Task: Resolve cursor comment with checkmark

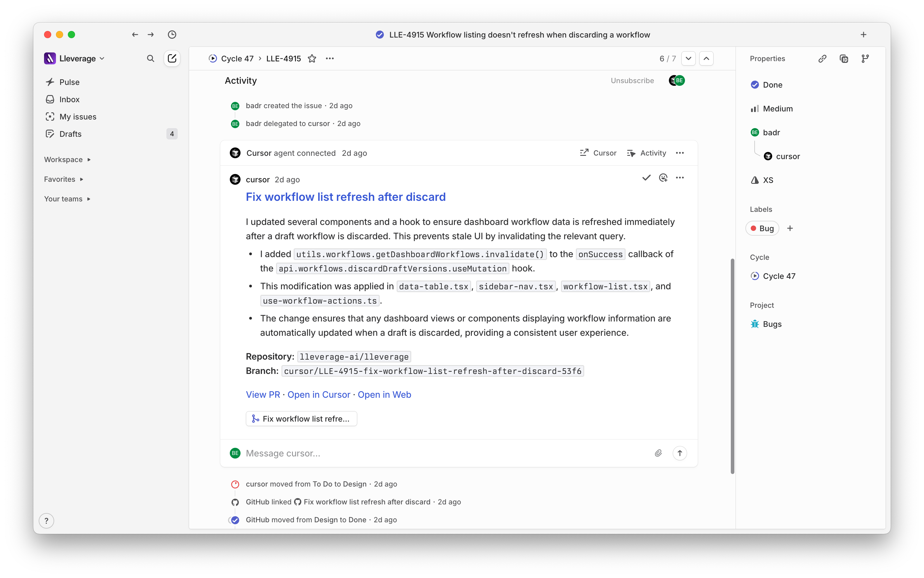Action: pyautogui.click(x=646, y=178)
